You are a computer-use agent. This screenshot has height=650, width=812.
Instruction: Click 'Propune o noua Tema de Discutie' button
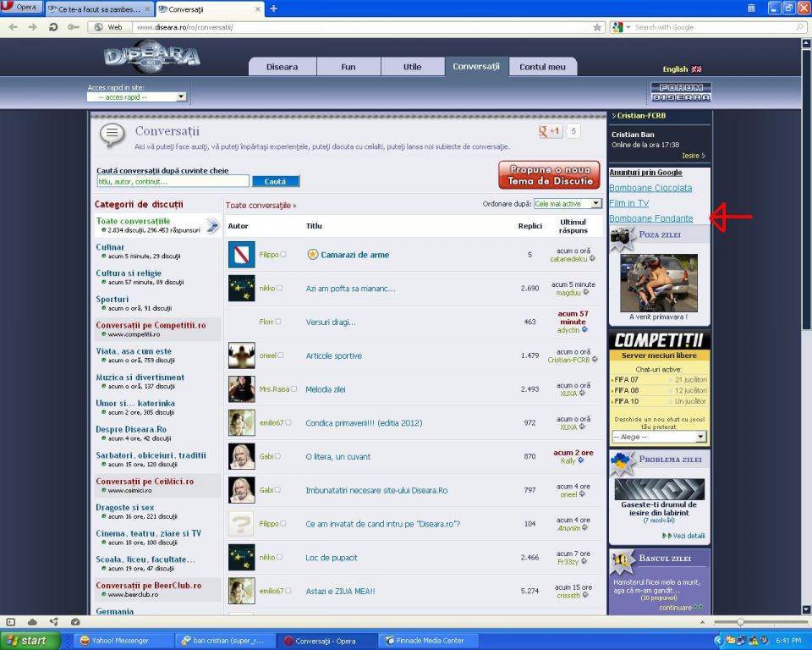[x=550, y=175]
